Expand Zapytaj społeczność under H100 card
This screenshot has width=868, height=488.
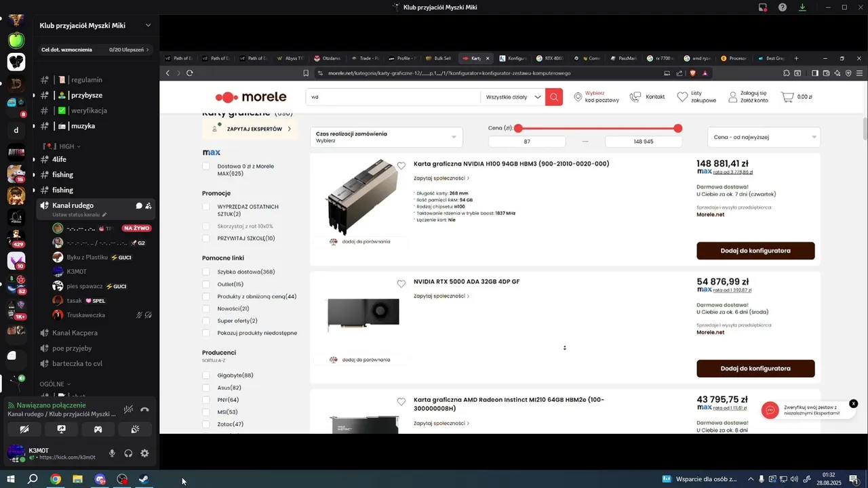click(x=441, y=178)
